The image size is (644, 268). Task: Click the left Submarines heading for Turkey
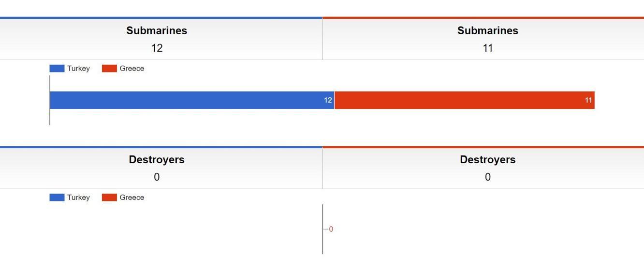[x=157, y=30]
